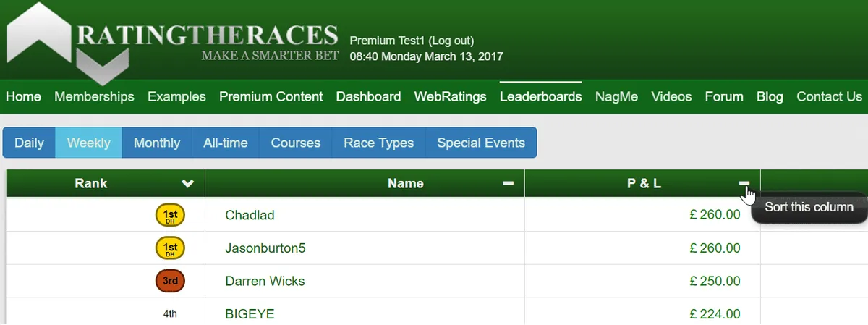Open the BIGEYE profile link
This screenshot has height=325, width=868.
pyautogui.click(x=250, y=314)
